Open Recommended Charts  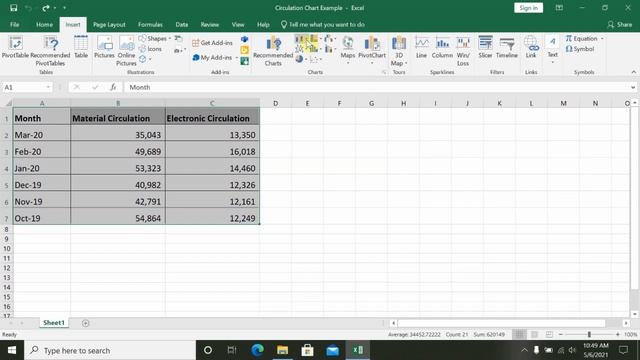[x=273, y=51]
